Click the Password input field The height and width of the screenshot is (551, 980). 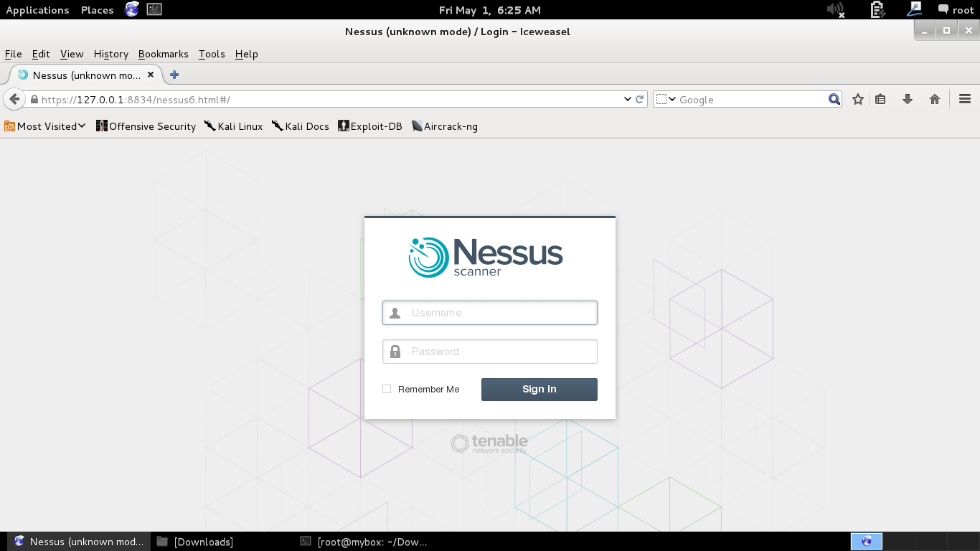click(x=490, y=352)
